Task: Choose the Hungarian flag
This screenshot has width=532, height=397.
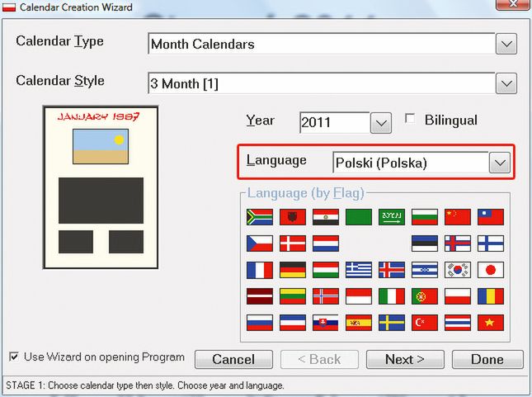Action: 325,270
